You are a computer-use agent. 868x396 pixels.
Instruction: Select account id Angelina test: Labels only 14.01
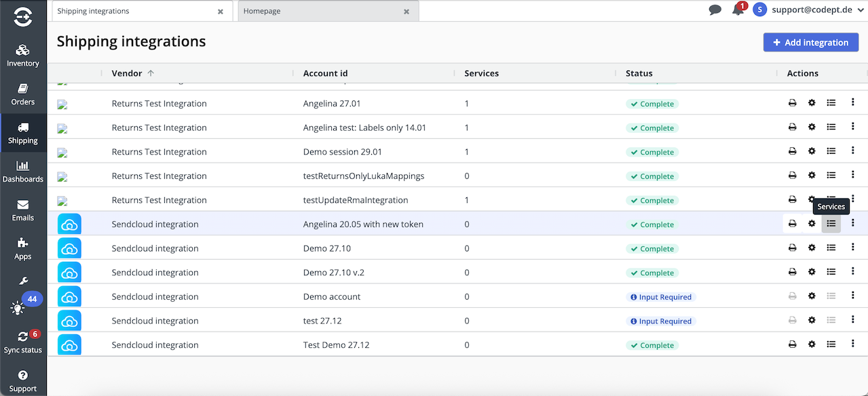[364, 127]
